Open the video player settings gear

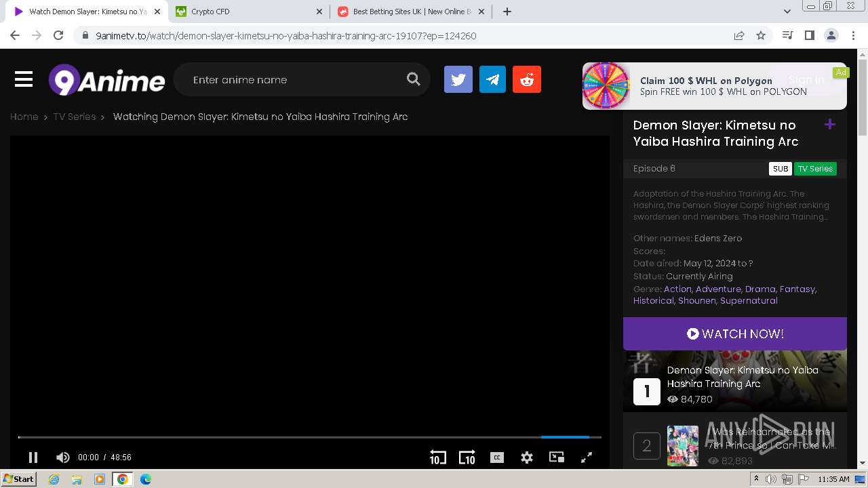pyautogui.click(x=527, y=457)
